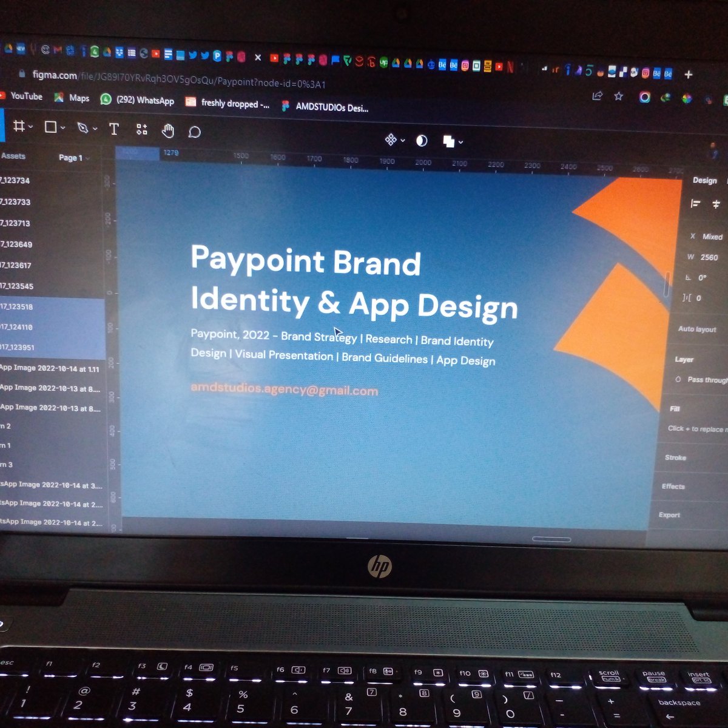Open the Pass through blend mode dropdown
This screenshot has height=728, width=728.
pyautogui.click(x=701, y=380)
